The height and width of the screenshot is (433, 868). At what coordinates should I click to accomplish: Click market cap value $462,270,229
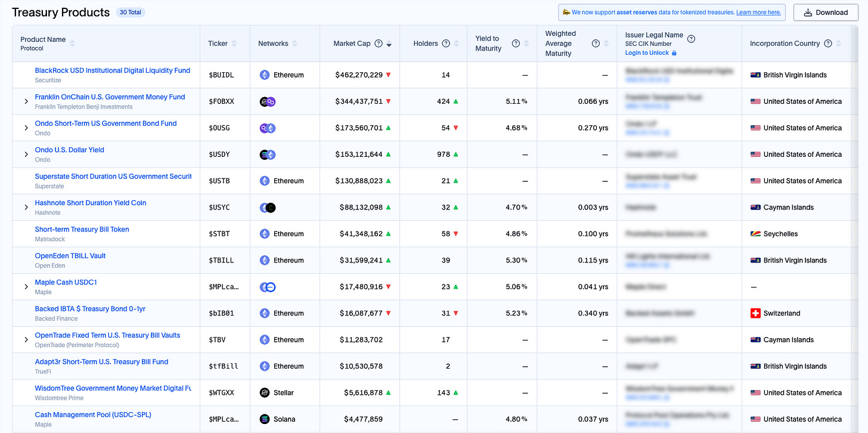click(359, 75)
